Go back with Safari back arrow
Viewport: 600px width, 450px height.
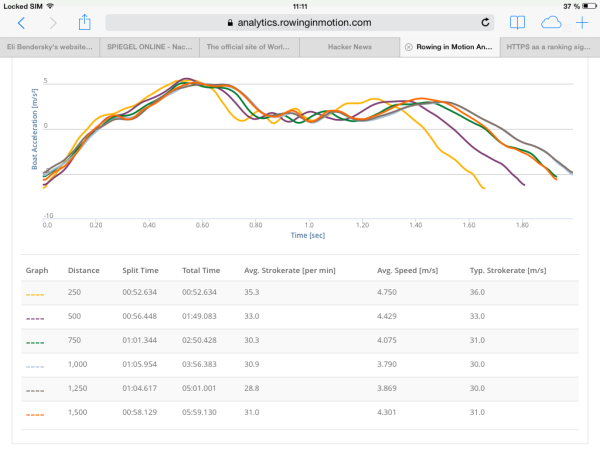coord(21,23)
